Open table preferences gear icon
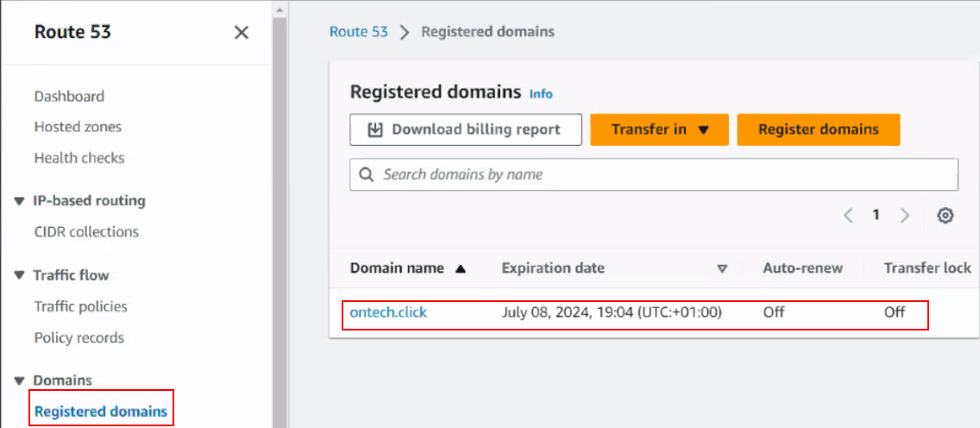This screenshot has height=428, width=980. tap(945, 216)
